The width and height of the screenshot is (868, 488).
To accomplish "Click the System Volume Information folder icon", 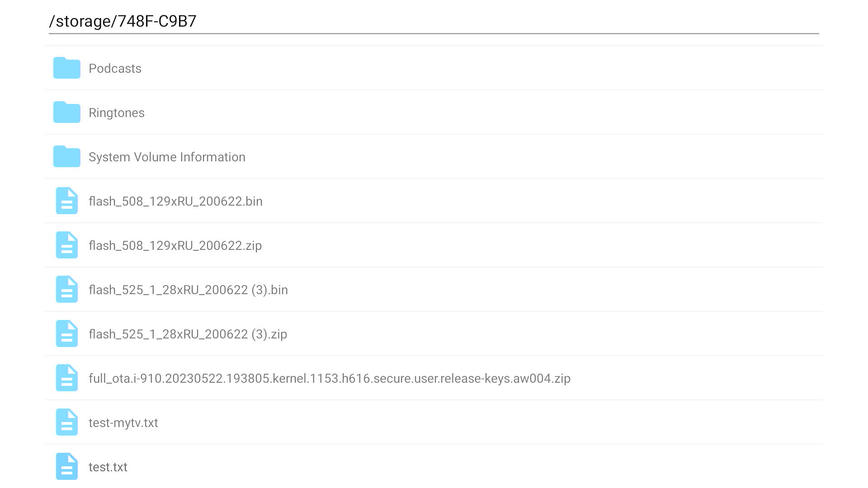I will (x=67, y=156).
